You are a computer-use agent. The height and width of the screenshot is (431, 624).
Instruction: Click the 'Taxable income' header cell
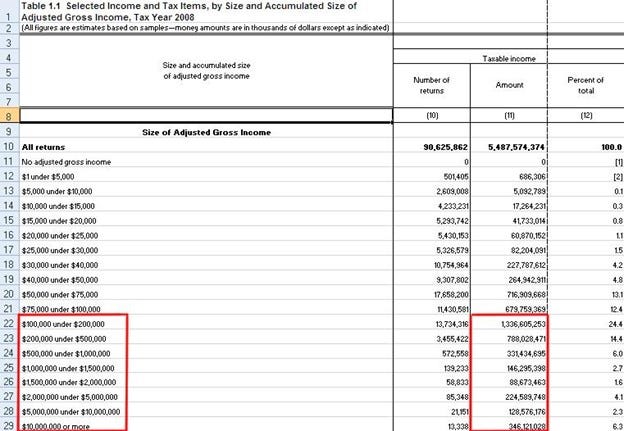point(509,59)
